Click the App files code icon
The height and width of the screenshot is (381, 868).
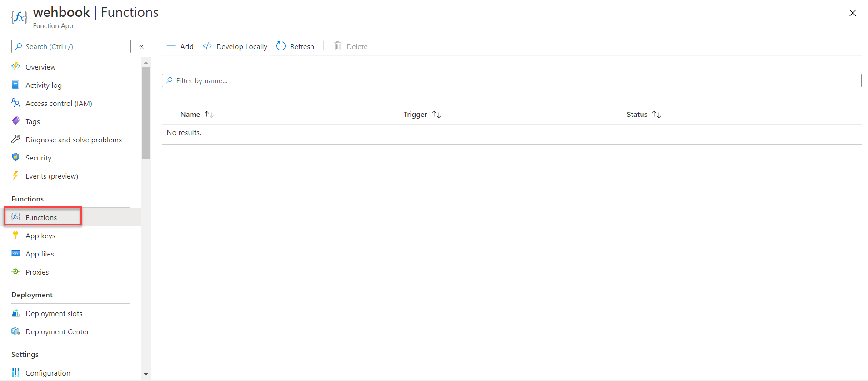pyautogui.click(x=16, y=253)
